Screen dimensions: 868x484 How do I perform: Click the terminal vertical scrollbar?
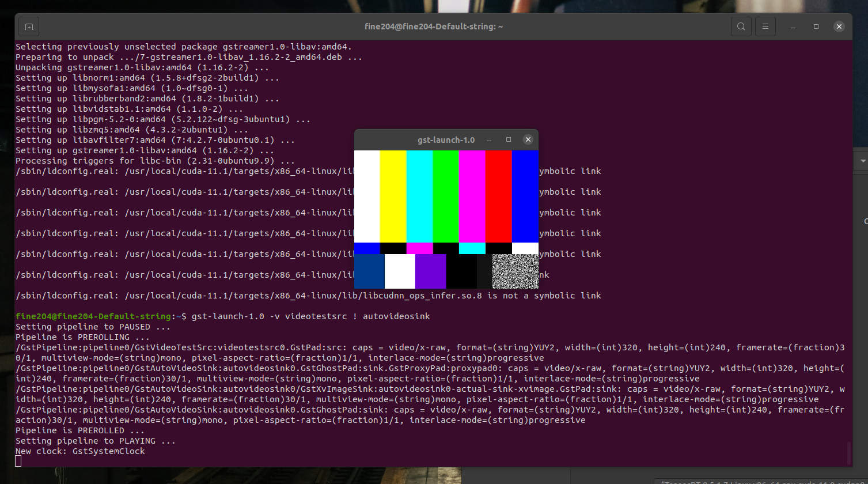pos(848,452)
